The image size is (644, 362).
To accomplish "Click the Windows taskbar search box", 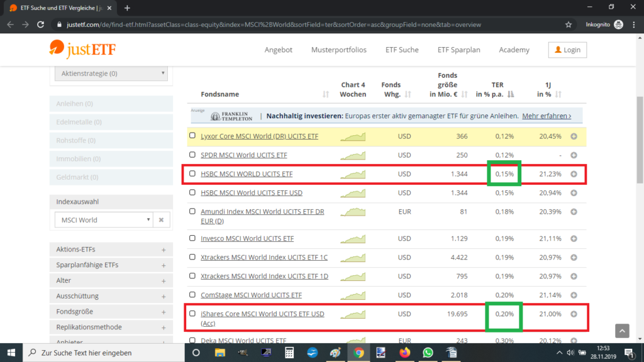I will point(104,353).
